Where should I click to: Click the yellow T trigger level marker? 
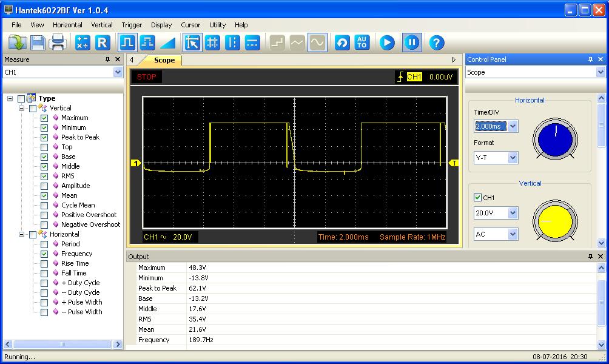point(453,163)
